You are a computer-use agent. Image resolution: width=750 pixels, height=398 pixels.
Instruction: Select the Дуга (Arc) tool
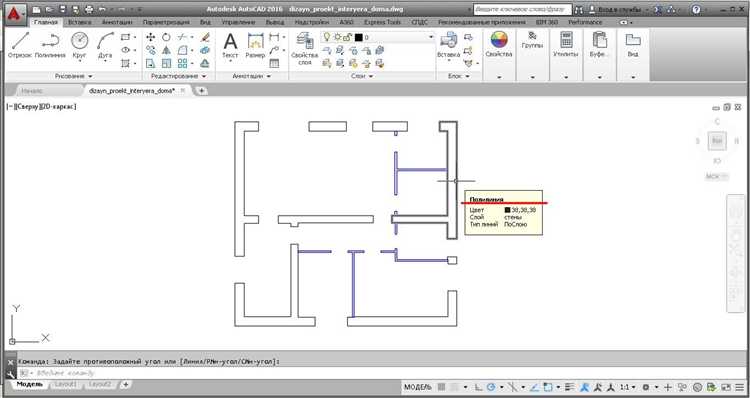[105, 45]
